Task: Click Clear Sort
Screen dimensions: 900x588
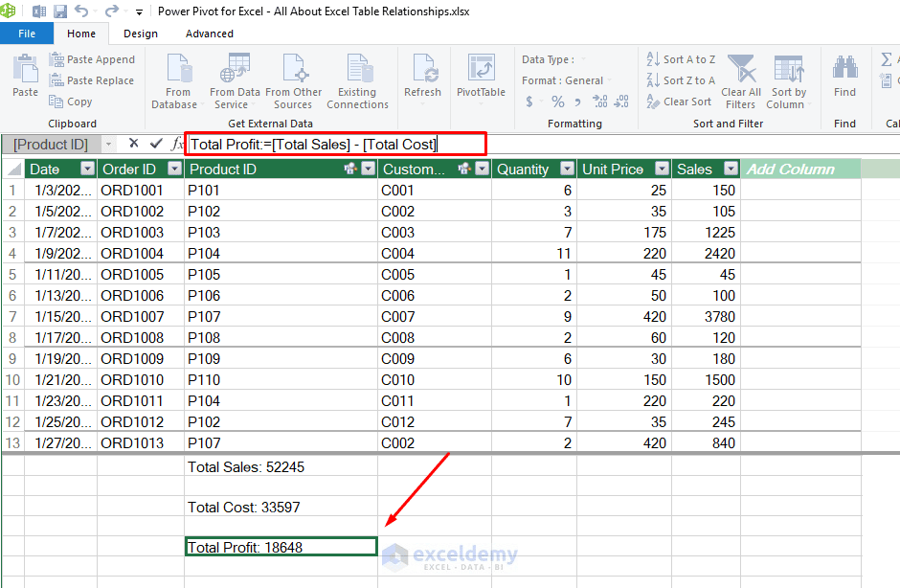Action: [679, 102]
